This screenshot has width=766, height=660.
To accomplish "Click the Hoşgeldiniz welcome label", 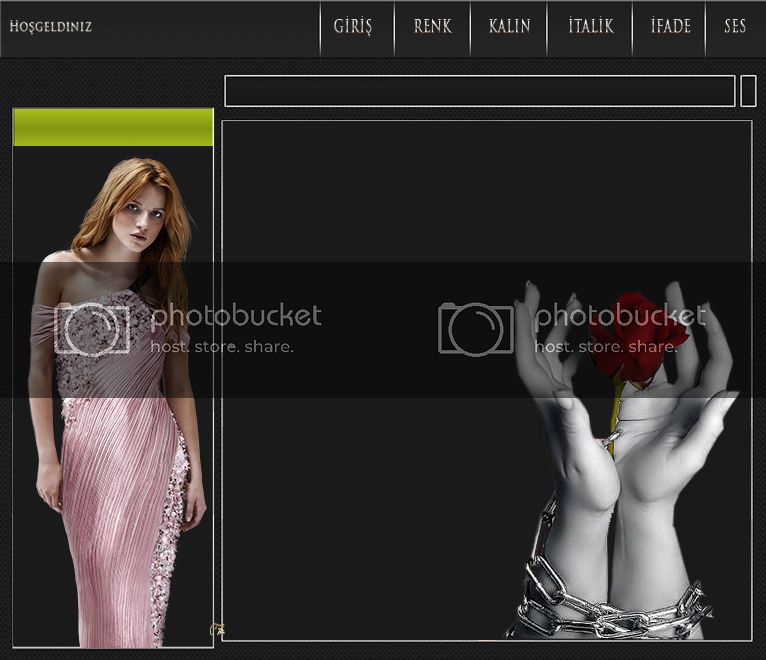I will (x=50, y=27).
